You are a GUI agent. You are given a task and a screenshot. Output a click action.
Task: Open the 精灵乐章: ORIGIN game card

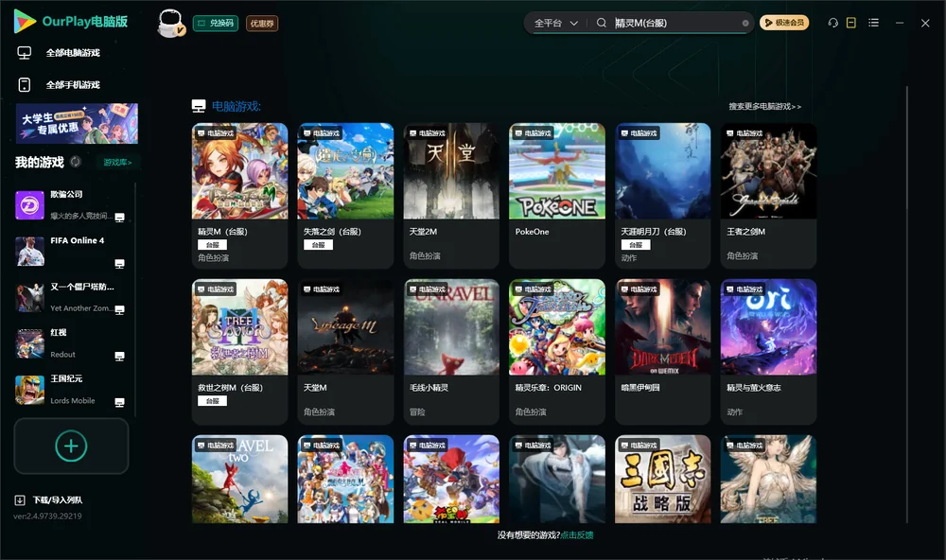pyautogui.click(x=557, y=352)
